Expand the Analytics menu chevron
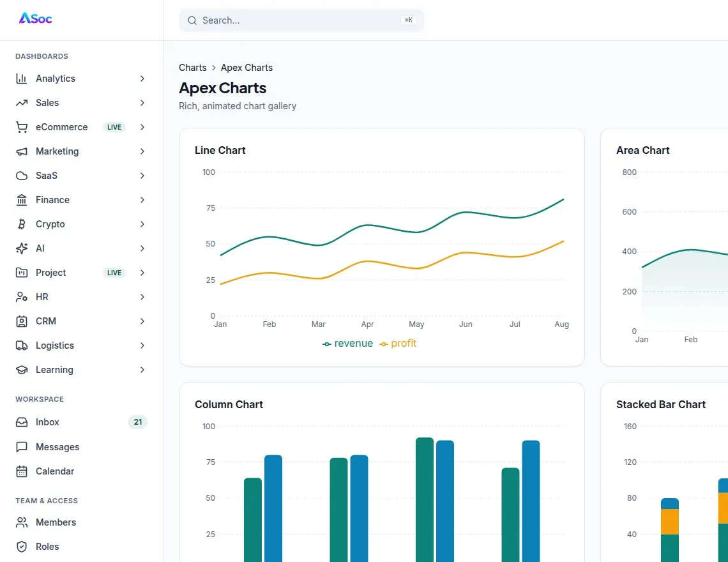The image size is (728, 562). click(x=142, y=79)
